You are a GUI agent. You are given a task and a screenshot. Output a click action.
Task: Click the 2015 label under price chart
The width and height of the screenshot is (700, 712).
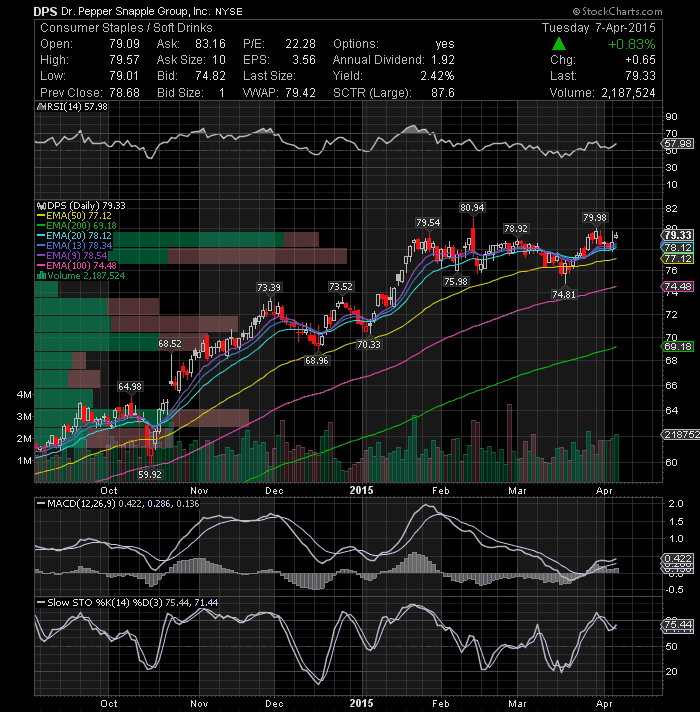[x=361, y=490]
